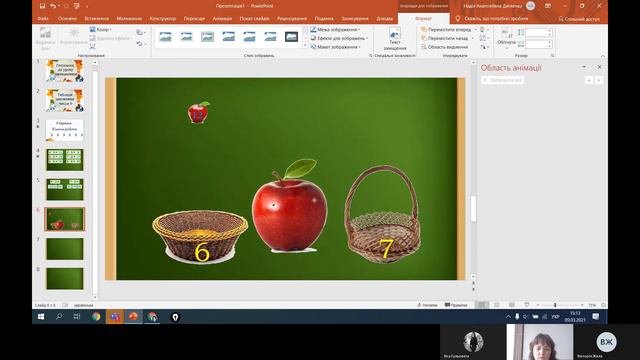Select slide 1 thumbnail
The height and width of the screenshot is (360, 640).
coord(65,71)
